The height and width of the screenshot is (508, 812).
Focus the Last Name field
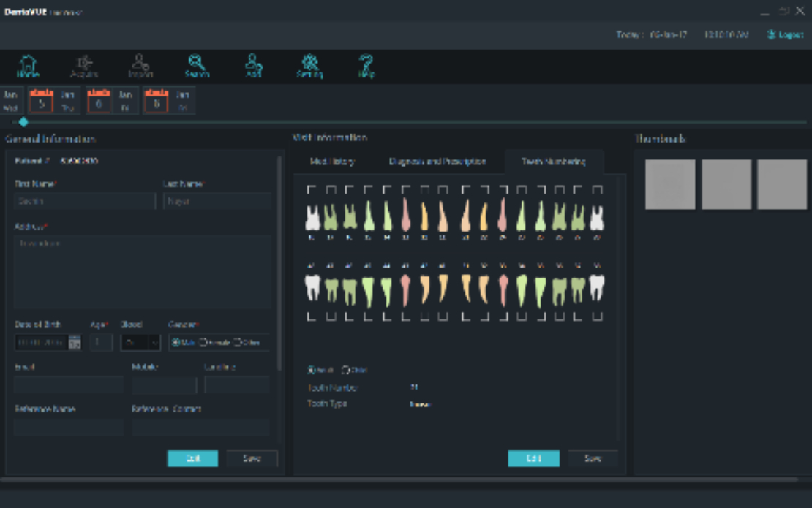click(x=217, y=201)
